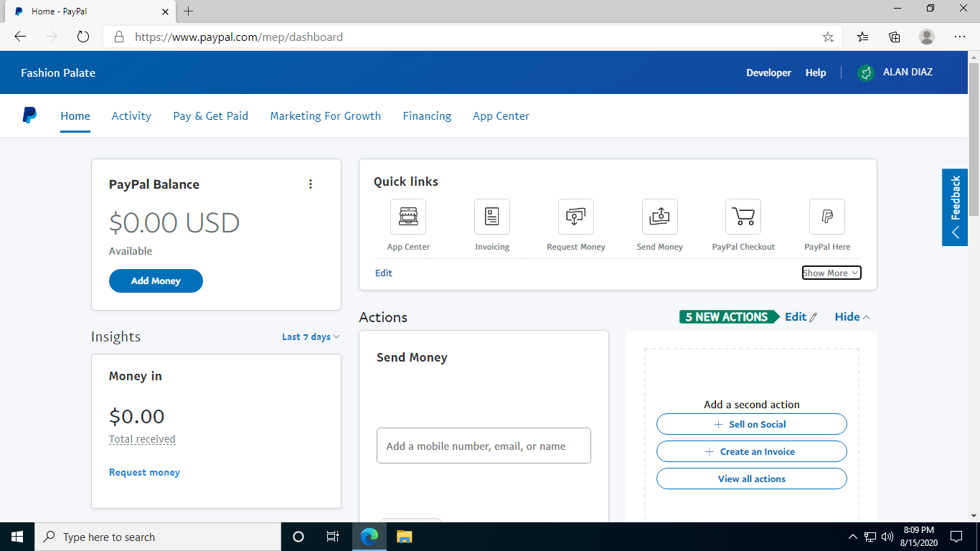Open the browser Collections icon
The height and width of the screenshot is (551, 980).
tap(895, 37)
